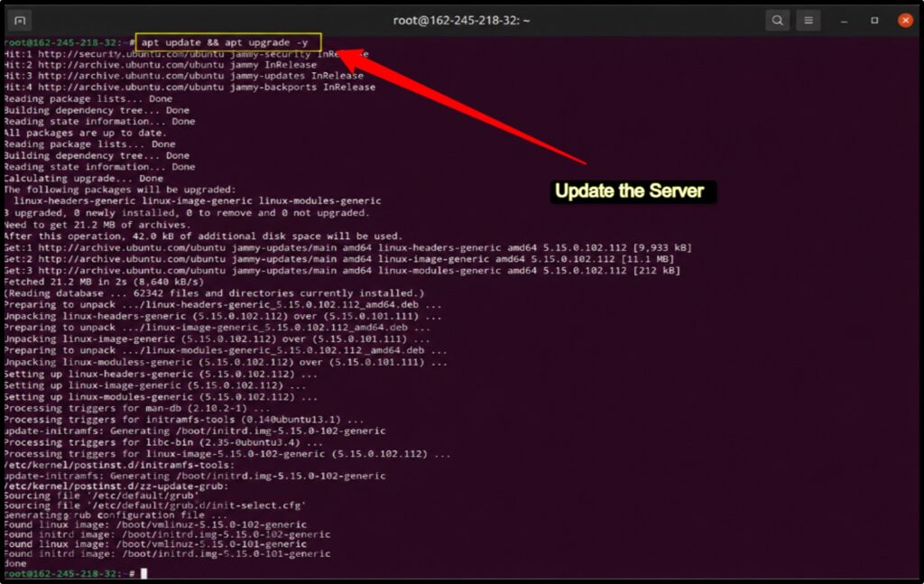Click '/etc/kernel/postinst.d/zz-update-grub:' line

(116, 487)
